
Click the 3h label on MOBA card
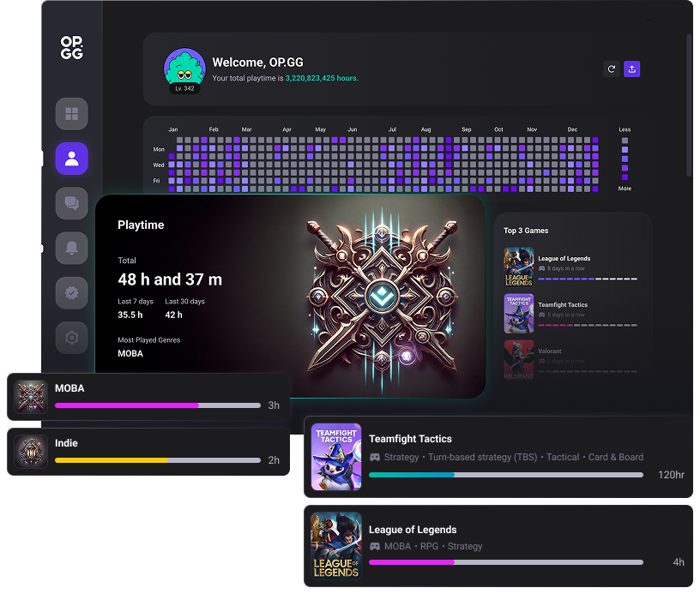274,405
